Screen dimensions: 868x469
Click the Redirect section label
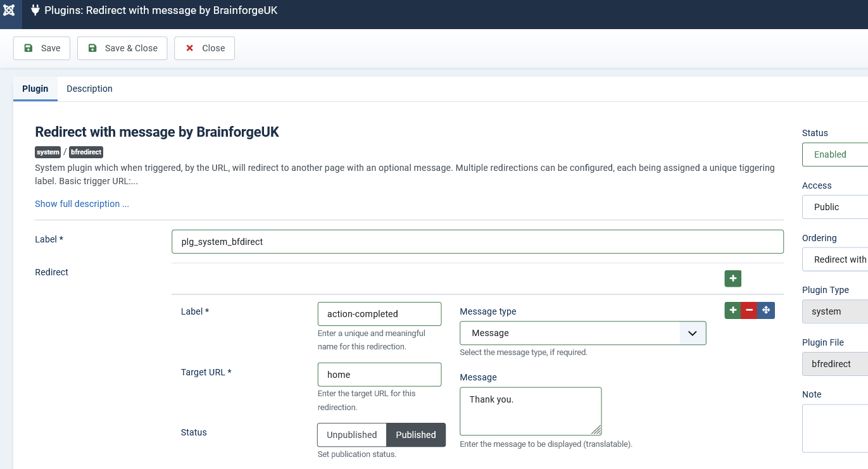(x=52, y=272)
